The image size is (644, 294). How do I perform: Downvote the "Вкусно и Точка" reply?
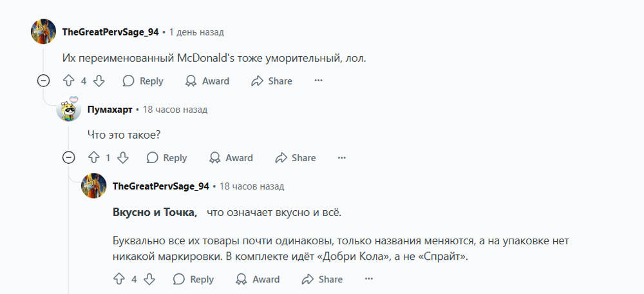pos(149,279)
